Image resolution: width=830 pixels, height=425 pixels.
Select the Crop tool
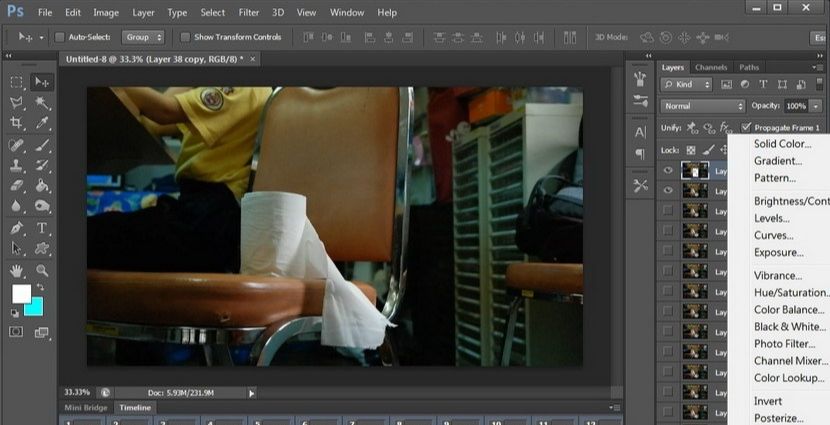point(16,123)
